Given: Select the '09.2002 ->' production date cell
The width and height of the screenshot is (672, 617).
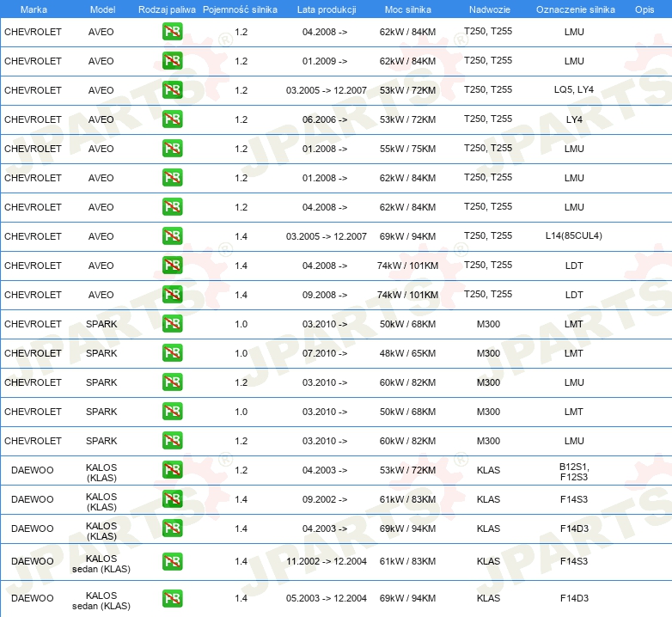Looking at the screenshot, I should (x=325, y=499).
